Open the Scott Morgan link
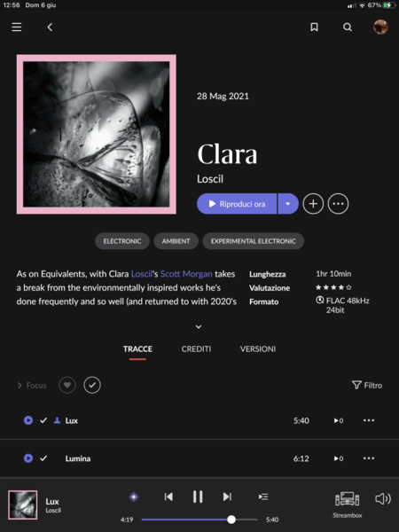 coord(186,274)
